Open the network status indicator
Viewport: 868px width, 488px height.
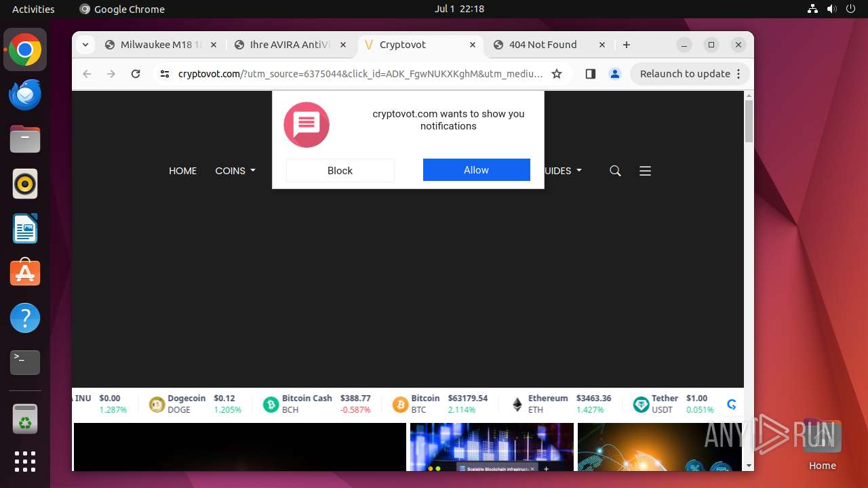[x=813, y=9]
